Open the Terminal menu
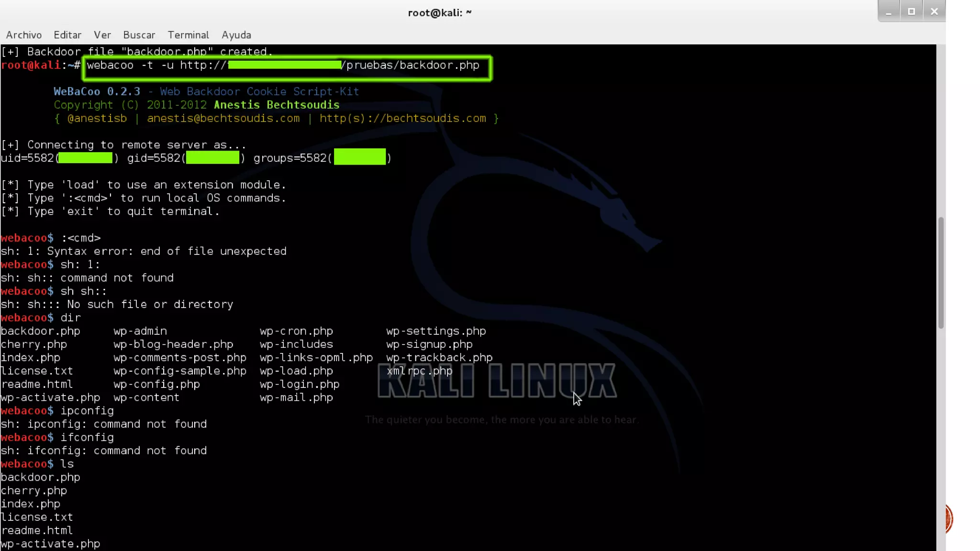 [188, 35]
